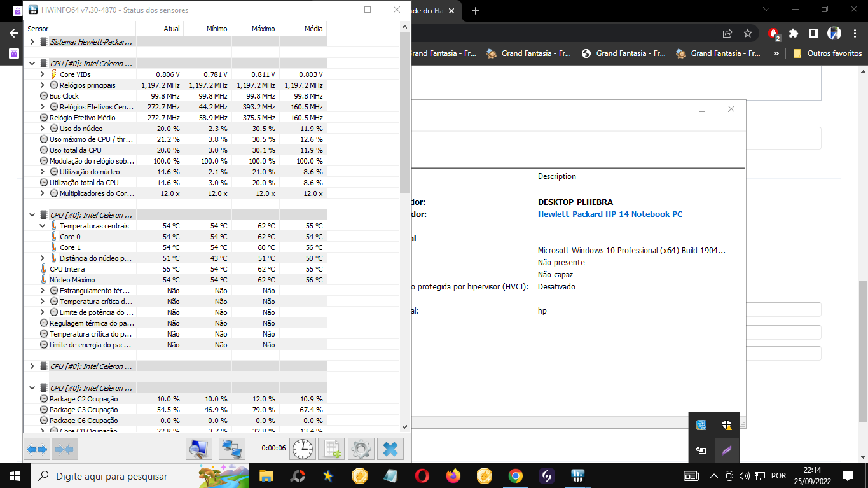Close sensors with the blue X icon
The width and height of the screenshot is (868, 488).
pyautogui.click(x=390, y=449)
